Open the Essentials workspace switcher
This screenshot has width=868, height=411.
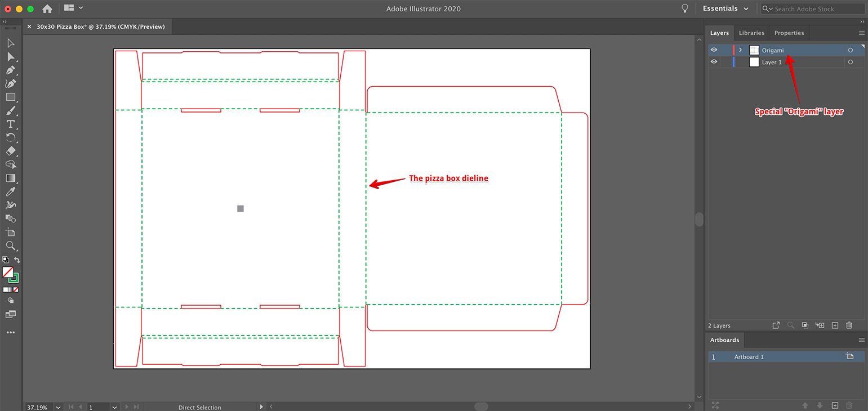[725, 8]
